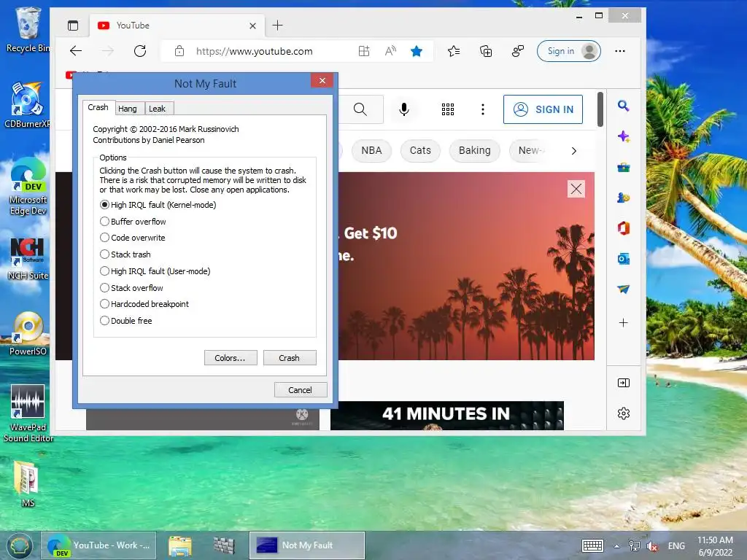747x560 pixels.
Task: Add a site to Edge sidebar
Action: pos(623,323)
